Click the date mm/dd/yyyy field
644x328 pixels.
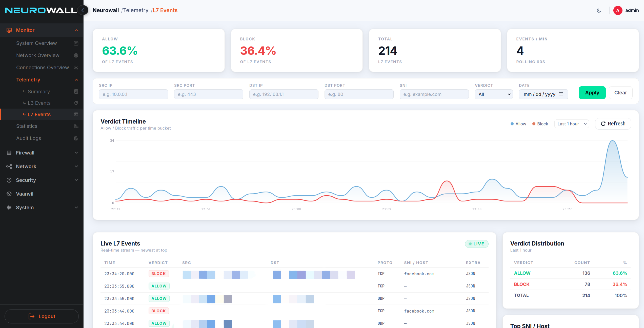click(544, 94)
